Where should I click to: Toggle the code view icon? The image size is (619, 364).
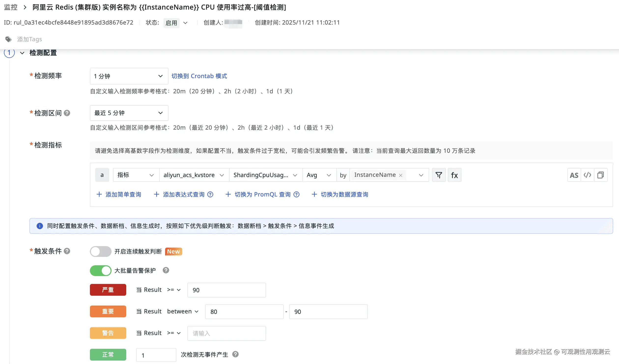[587, 175]
